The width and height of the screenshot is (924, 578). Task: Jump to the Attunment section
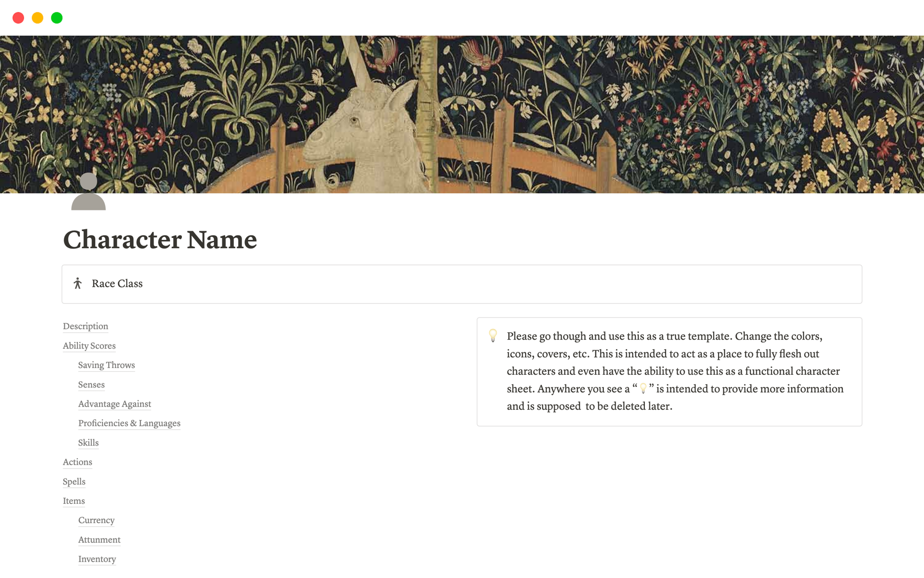coord(99,540)
